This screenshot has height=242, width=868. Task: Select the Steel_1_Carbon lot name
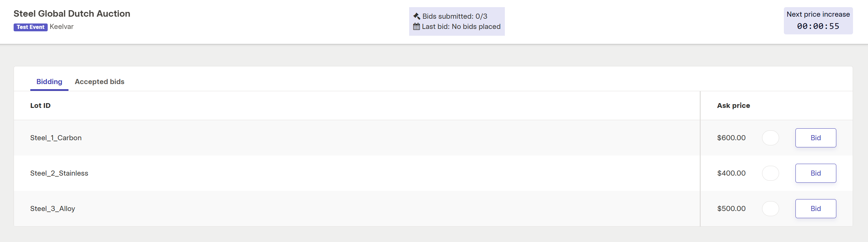coord(56,138)
